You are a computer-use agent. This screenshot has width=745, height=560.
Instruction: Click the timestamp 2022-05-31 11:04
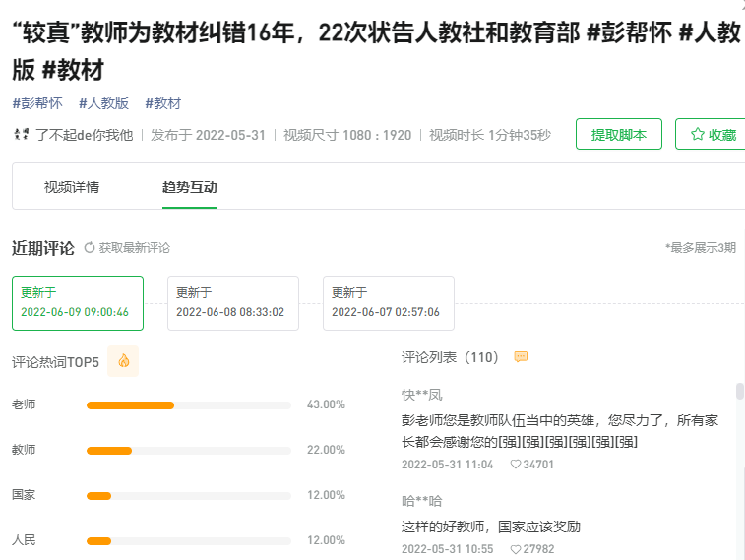coord(447,465)
